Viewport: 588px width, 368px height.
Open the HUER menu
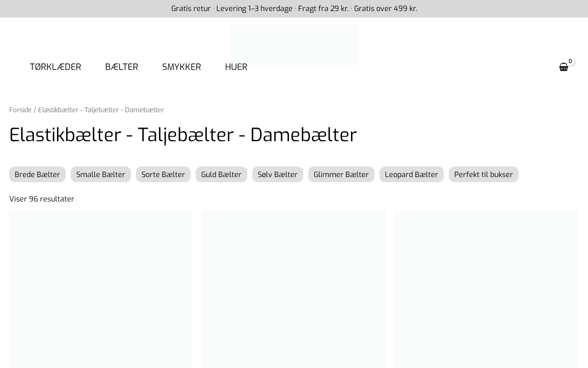236,67
